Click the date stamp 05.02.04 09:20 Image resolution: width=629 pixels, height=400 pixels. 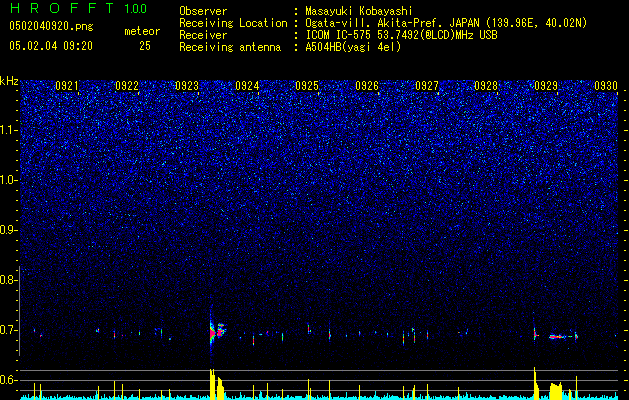pos(51,46)
